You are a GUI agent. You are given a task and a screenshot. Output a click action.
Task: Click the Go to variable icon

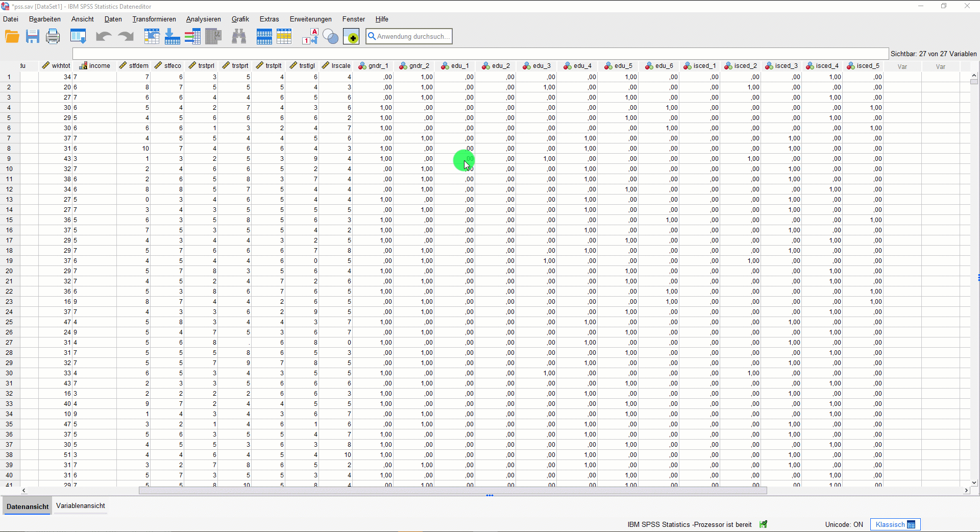point(172,37)
